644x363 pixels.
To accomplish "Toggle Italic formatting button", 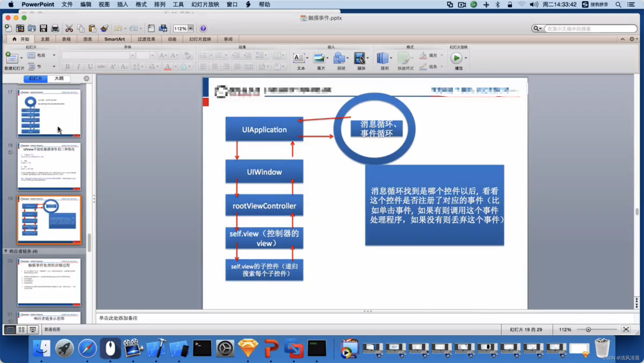I will pyautogui.click(x=79, y=66).
